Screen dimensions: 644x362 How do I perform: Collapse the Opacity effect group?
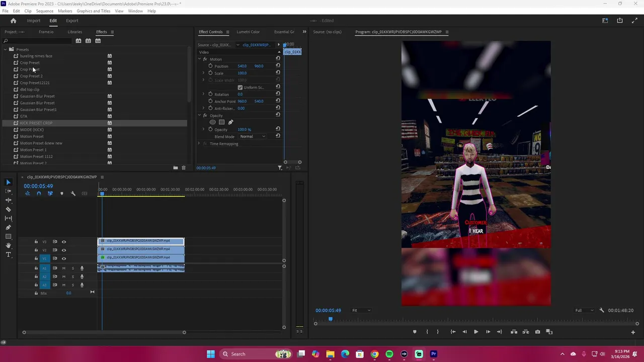coord(199,116)
